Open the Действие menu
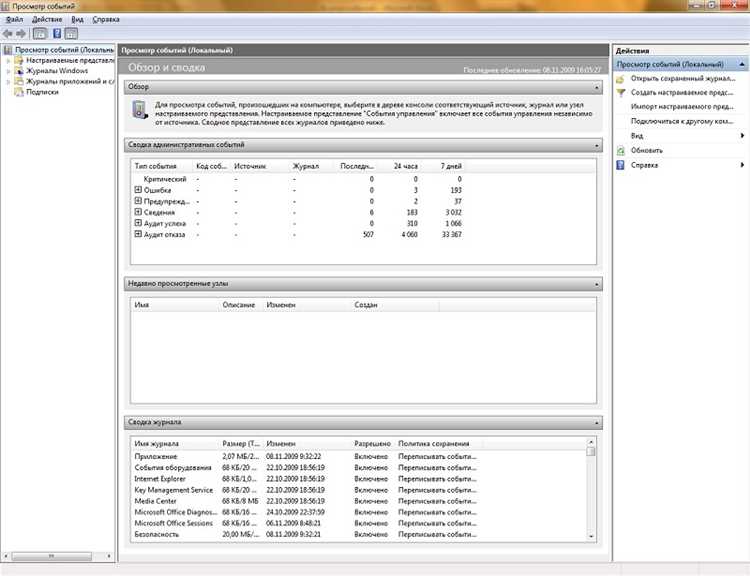750x576 pixels. 47,20
